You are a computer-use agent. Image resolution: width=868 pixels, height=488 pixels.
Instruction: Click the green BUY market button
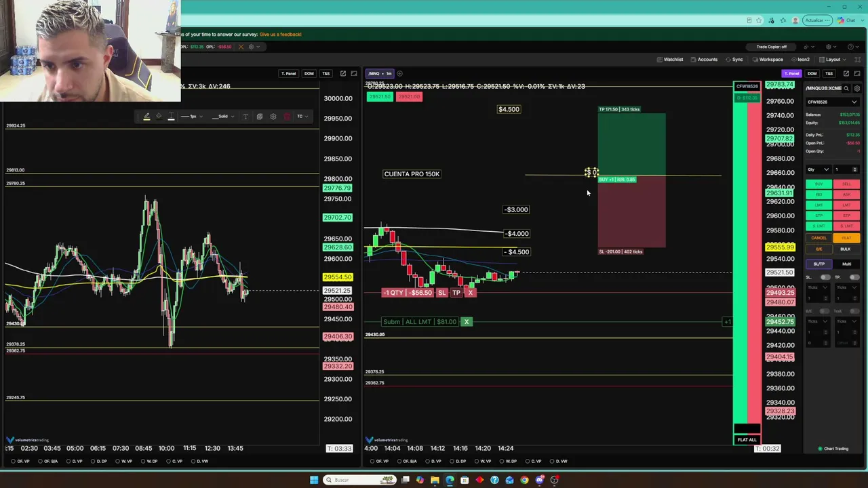tap(818, 184)
